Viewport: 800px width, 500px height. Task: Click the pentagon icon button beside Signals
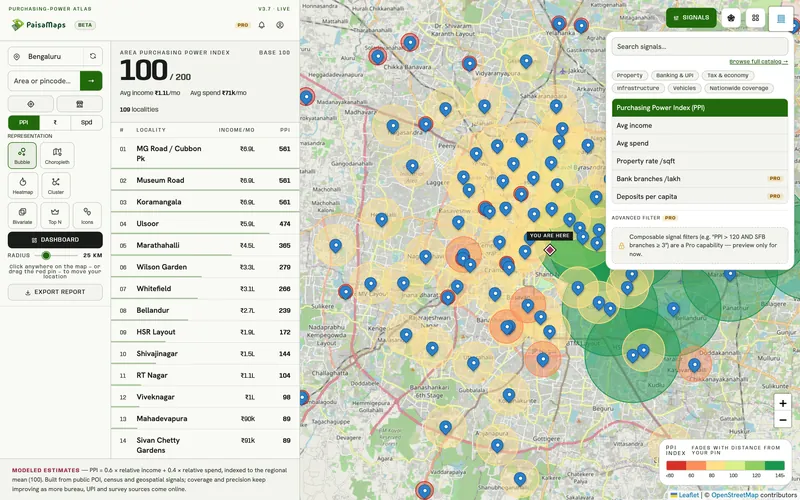(x=731, y=18)
